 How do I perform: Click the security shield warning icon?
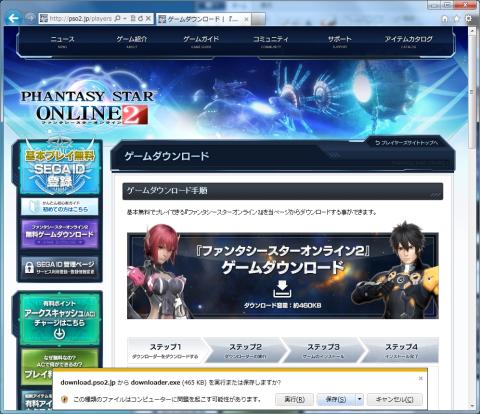pyautogui.click(x=65, y=399)
